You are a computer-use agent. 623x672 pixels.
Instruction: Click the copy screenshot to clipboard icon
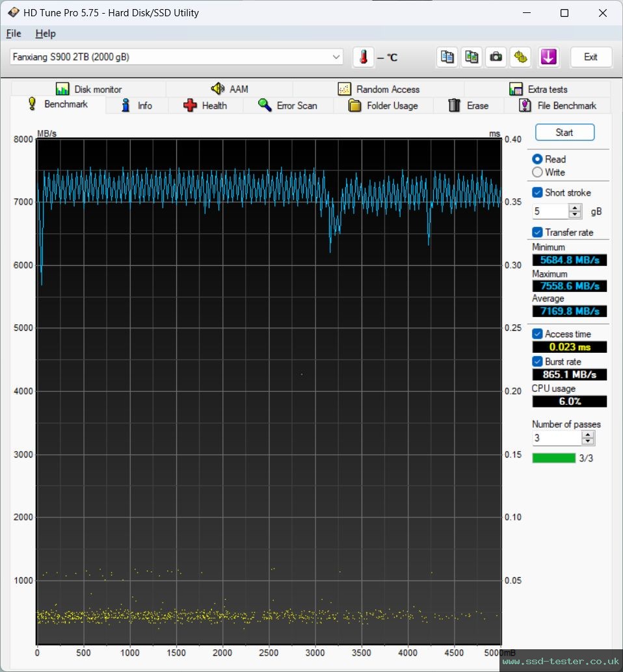click(x=471, y=57)
